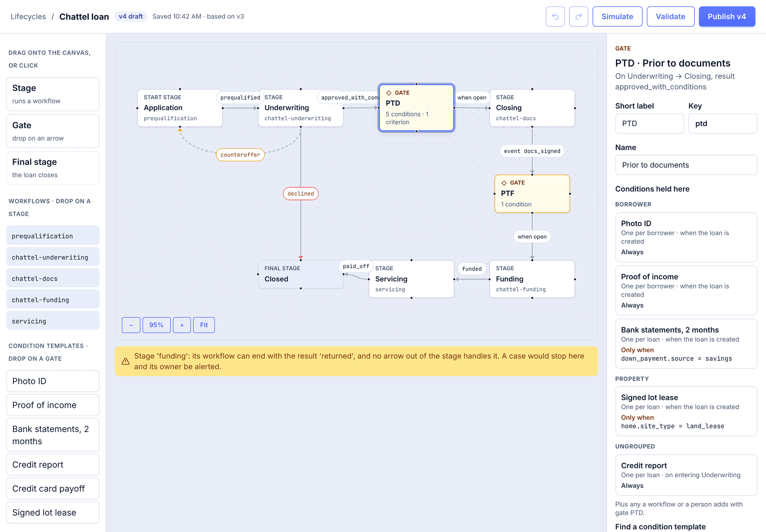Select the Servicing stage node

coord(411,279)
